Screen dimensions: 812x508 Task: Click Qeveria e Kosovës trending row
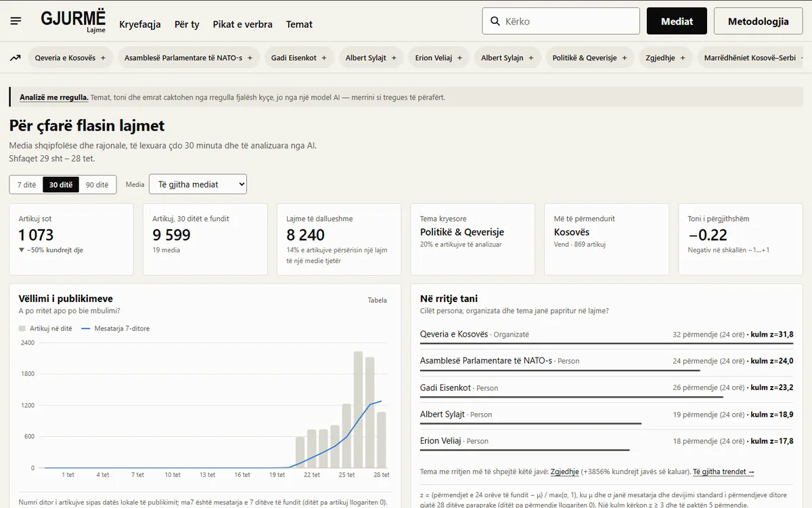(606, 335)
